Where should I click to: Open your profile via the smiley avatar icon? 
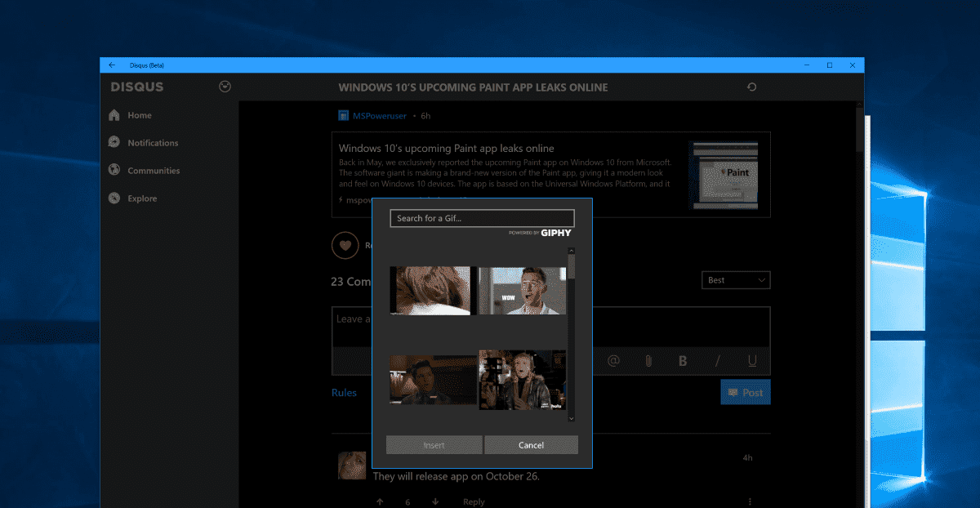pyautogui.click(x=224, y=86)
